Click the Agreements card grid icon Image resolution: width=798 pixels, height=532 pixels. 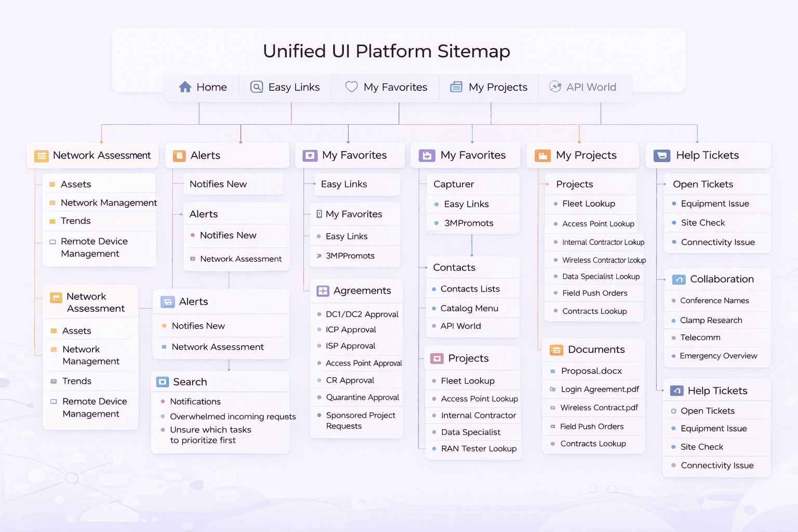[323, 291]
